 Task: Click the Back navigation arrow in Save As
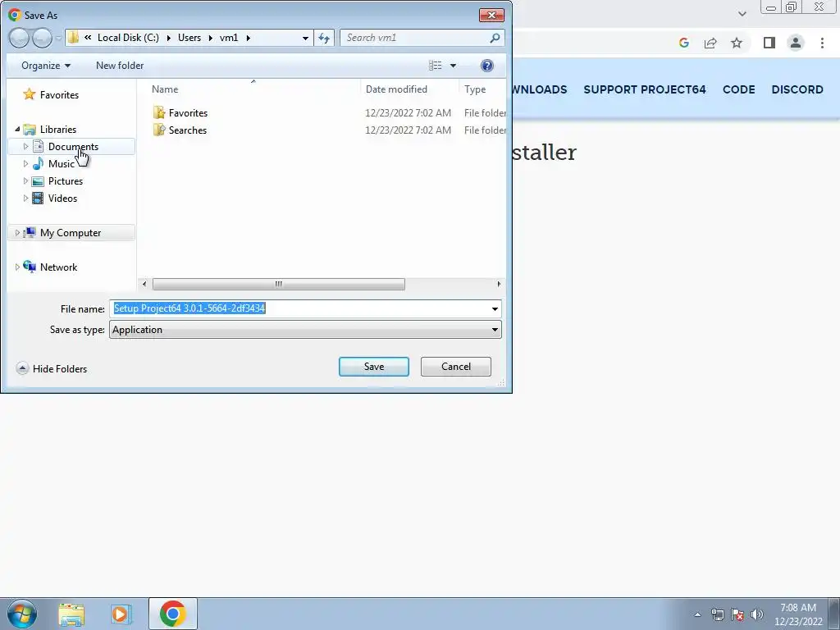[19, 38]
